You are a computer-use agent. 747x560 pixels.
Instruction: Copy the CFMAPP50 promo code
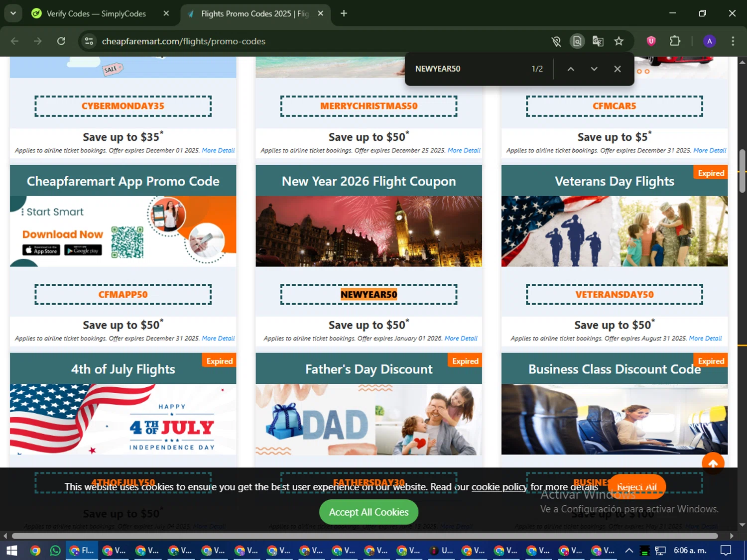(123, 294)
